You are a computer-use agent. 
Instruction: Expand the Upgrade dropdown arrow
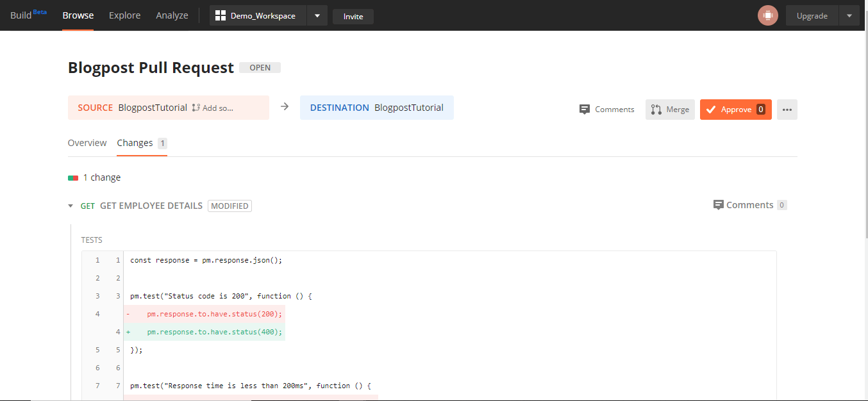point(849,15)
